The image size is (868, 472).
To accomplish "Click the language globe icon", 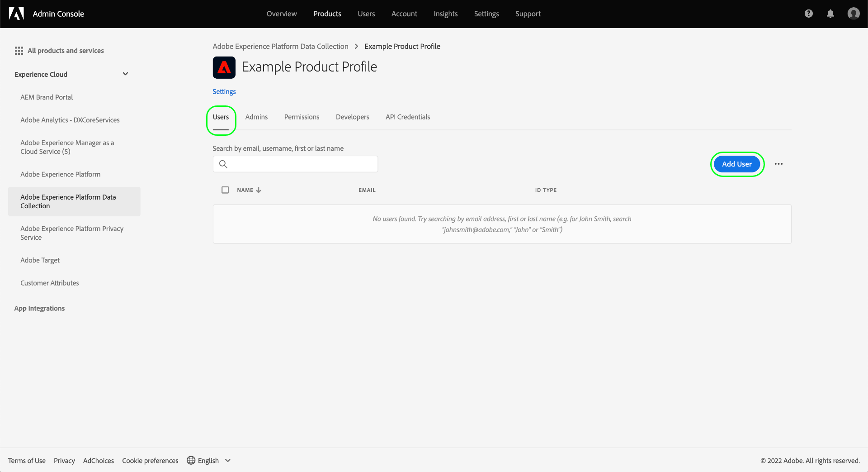I will point(191,460).
